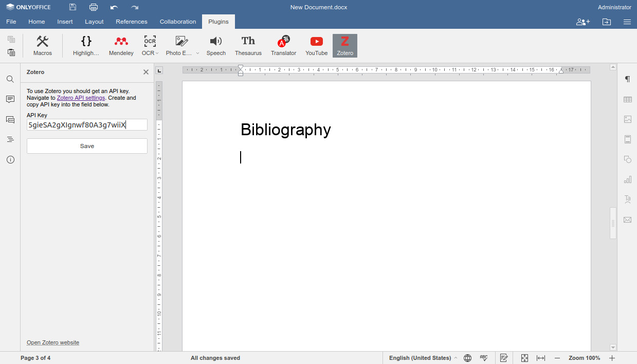The image size is (637, 364).
Task: Click the vertical scrollbar thumb
Action: [613, 223]
